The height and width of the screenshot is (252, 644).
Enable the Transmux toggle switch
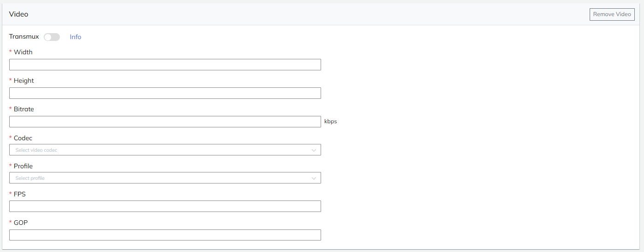point(52,37)
